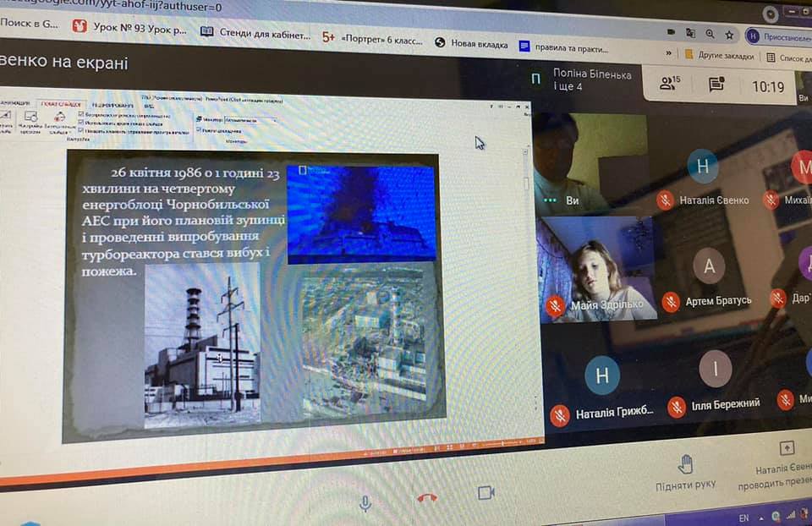Image resolution: width=812 pixels, height=526 pixels.
Task: Switch the EN language indicator in taskbar
Action: [x=743, y=518]
